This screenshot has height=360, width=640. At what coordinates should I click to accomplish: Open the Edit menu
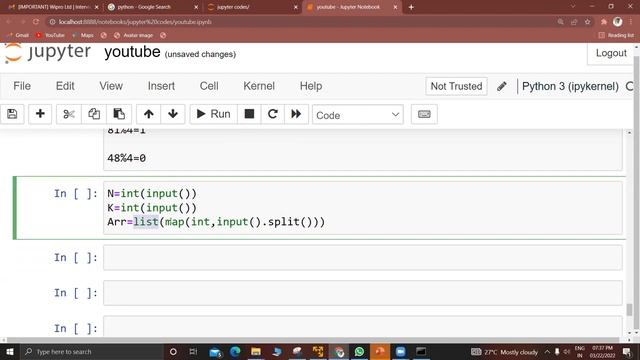65,86
